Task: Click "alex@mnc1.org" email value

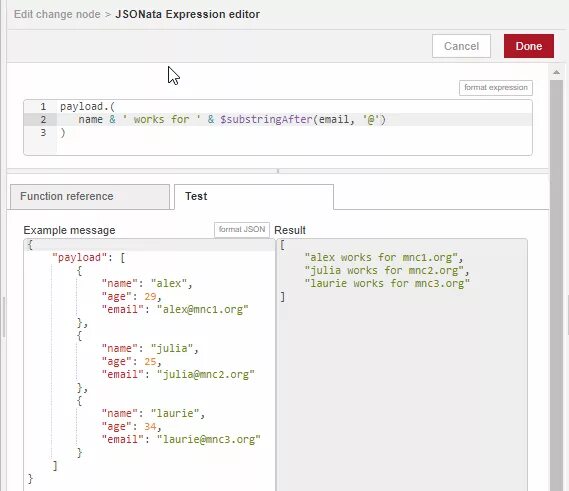Action: (x=202, y=310)
